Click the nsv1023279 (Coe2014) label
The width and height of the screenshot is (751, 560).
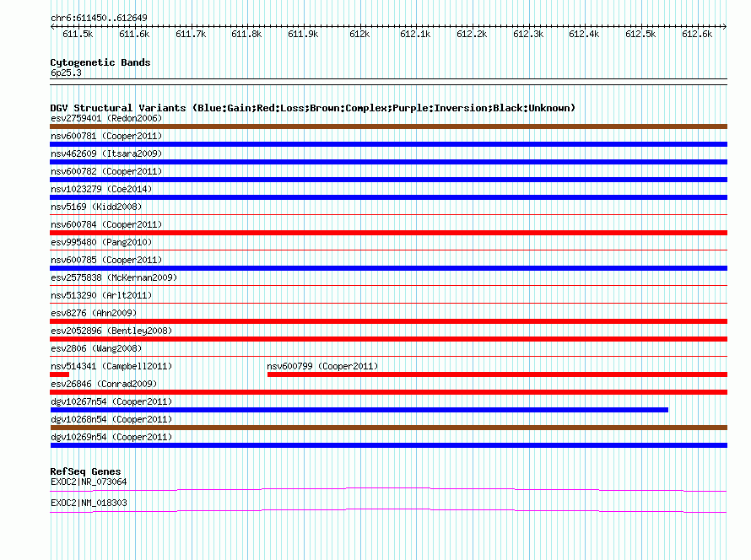(101, 189)
